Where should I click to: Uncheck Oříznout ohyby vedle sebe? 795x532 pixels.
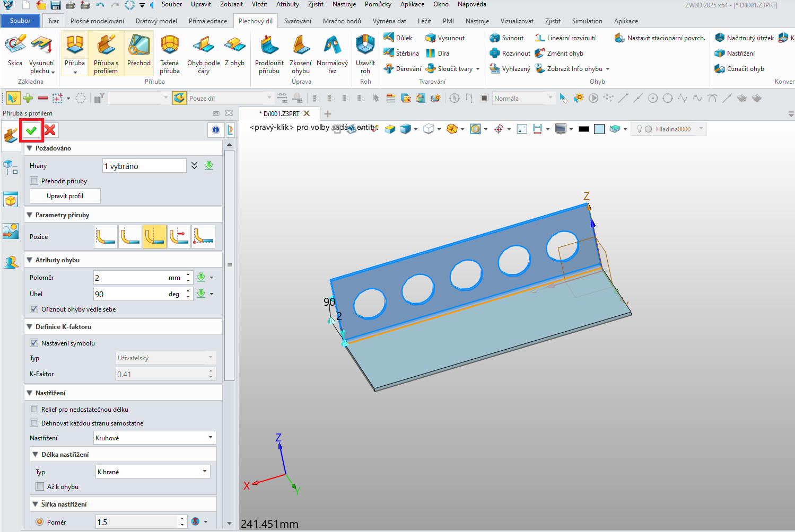click(34, 309)
